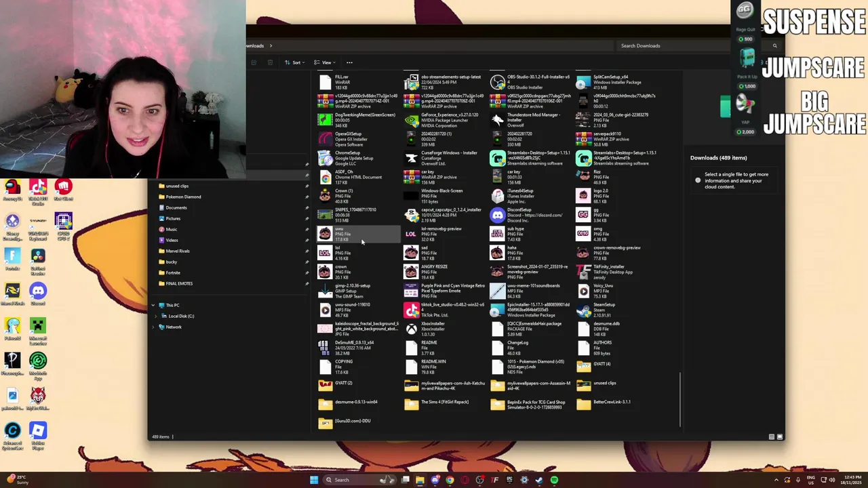Click the serverpack9110 WinRAR archive icon
The image size is (868, 488).
click(x=584, y=140)
